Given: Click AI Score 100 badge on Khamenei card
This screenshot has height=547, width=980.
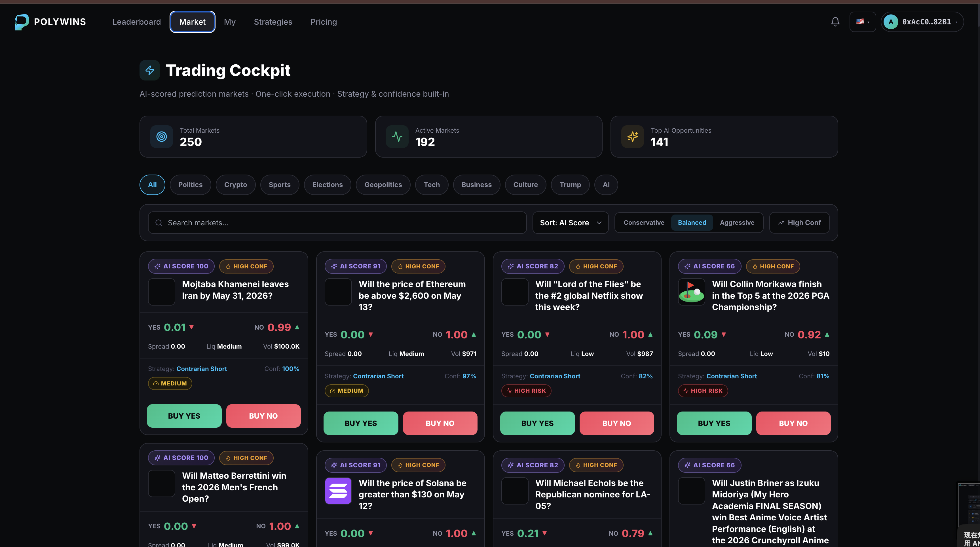Looking at the screenshot, I should pyautogui.click(x=181, y=266).
